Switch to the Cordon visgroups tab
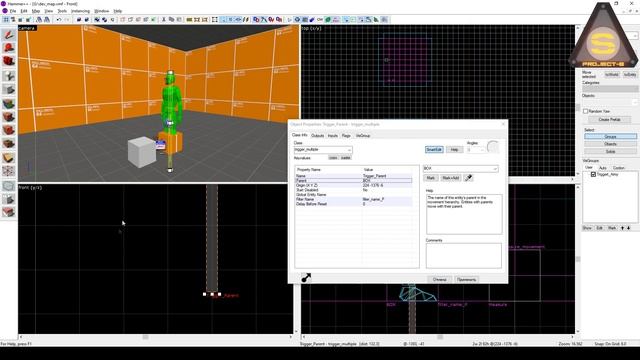This screenshot has width=640, height=360. tap(619, 168)
